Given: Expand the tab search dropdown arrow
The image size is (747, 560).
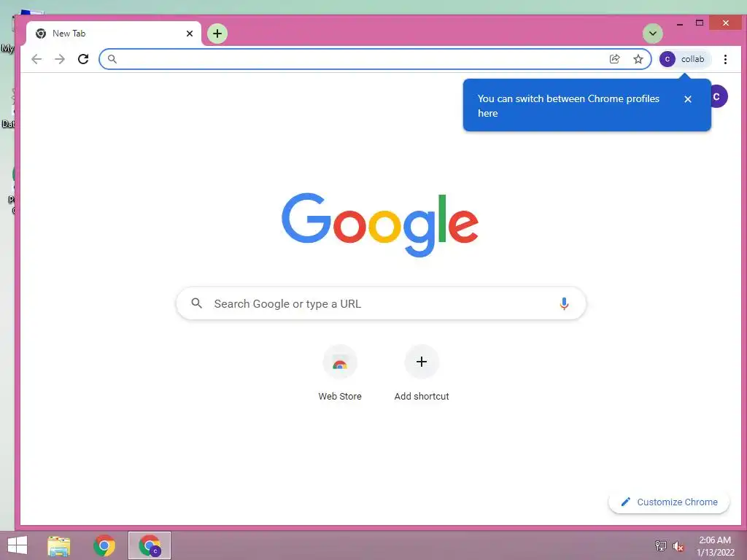Looking at the screenshot, I should (x=653, y=34).
